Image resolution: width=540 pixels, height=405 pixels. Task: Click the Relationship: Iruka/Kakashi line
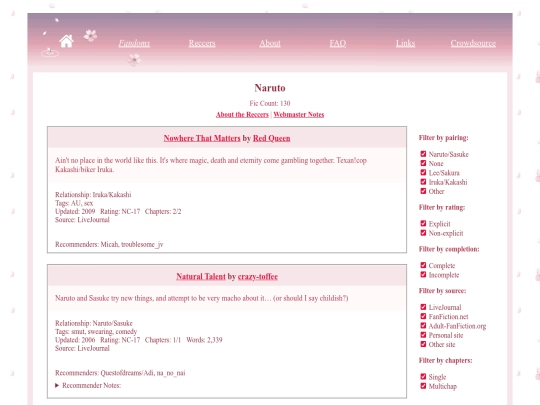93,195
